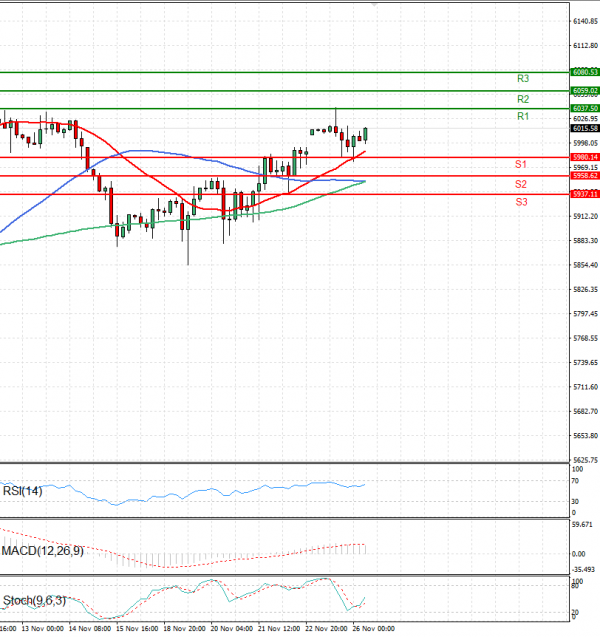Click the 5826.35 price axis value
Viewport: 600px width, 637px height.
585,289
